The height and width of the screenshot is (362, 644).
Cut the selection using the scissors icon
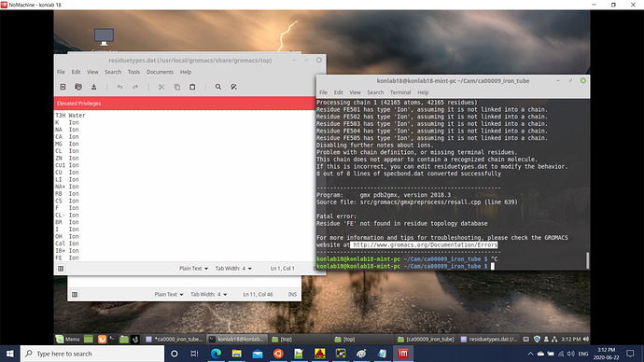161,87
